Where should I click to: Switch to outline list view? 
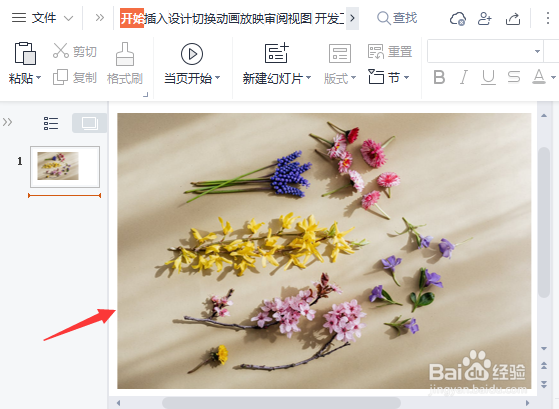pos(51,123)
